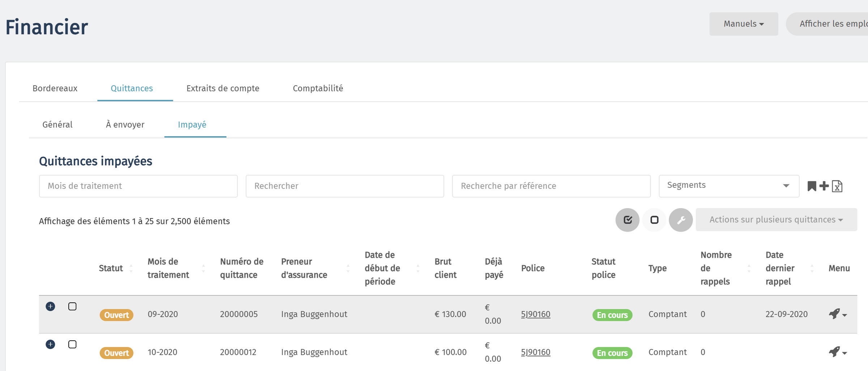Expand row details for quittance 20000012

click(50, 344)
